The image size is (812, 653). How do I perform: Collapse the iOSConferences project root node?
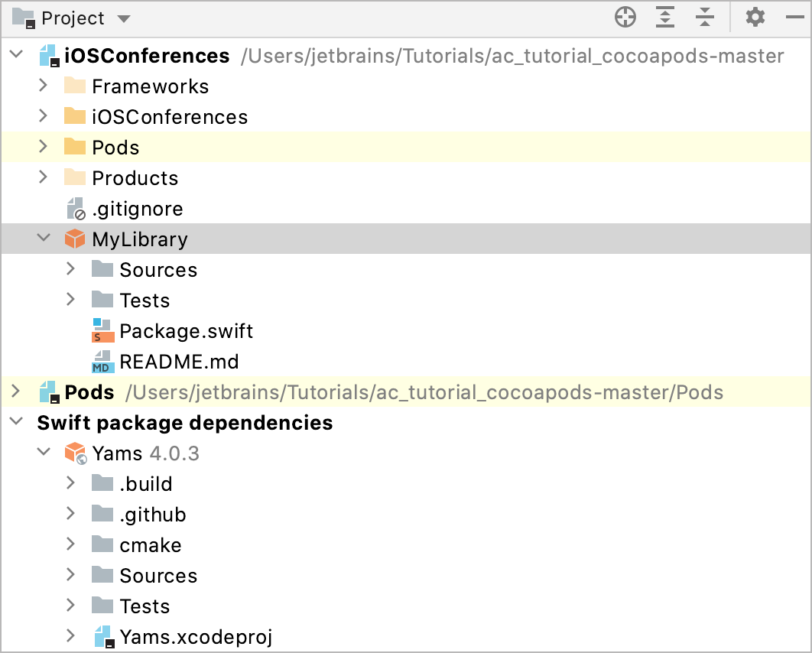coord(16,56)
